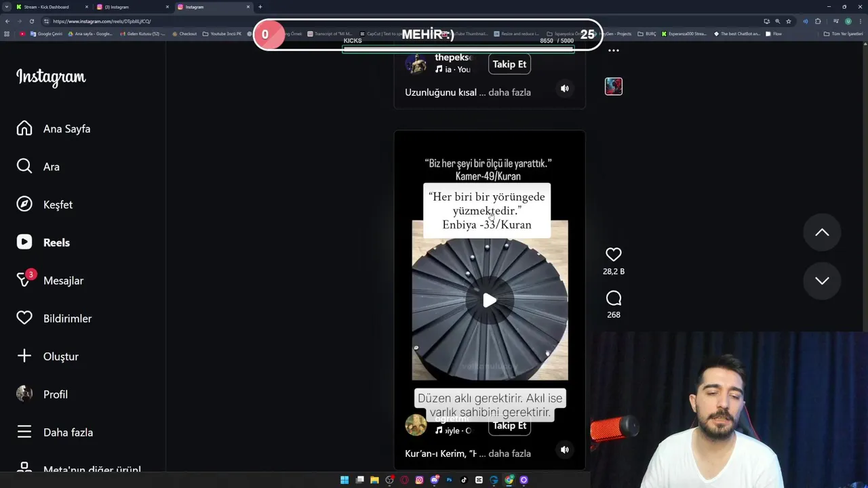Screen dimensions: 868x488
Task: Open BURÇ bookmark folder
Action: 647,34
